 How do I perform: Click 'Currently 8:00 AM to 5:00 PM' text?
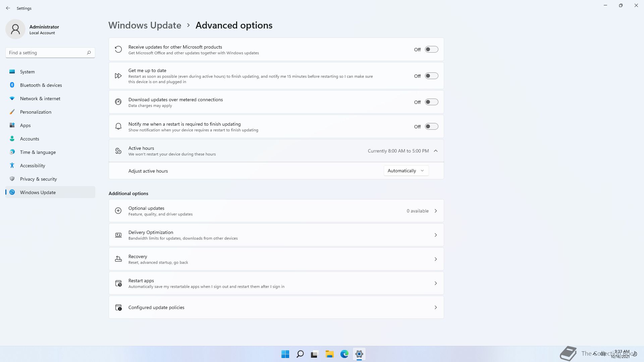pos(398,151)
